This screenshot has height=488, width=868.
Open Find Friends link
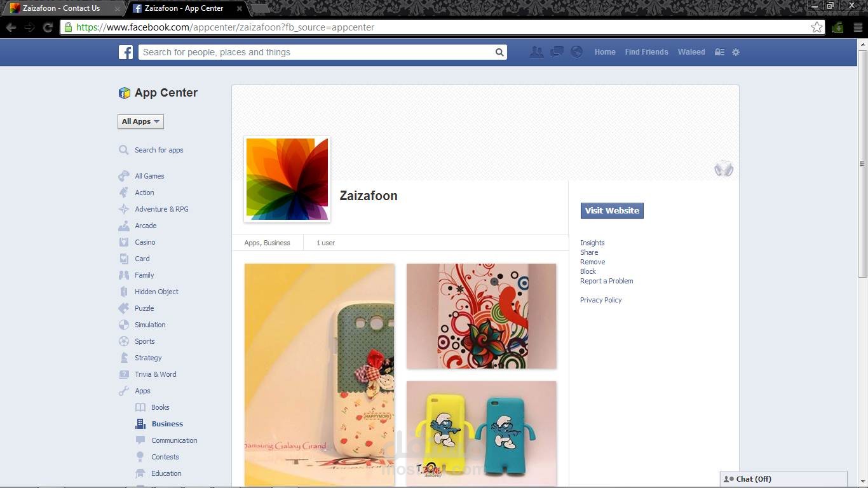point(646,52)
